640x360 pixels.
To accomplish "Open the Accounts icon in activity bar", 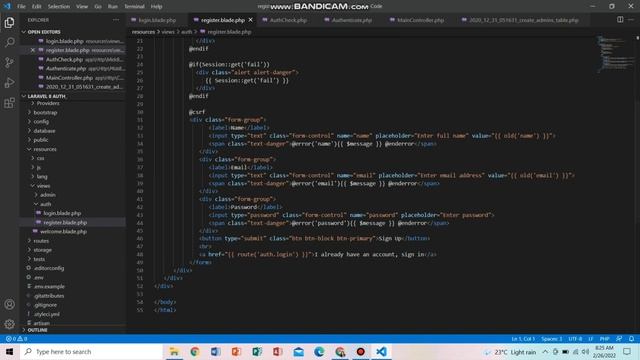I will pos(9,304).
